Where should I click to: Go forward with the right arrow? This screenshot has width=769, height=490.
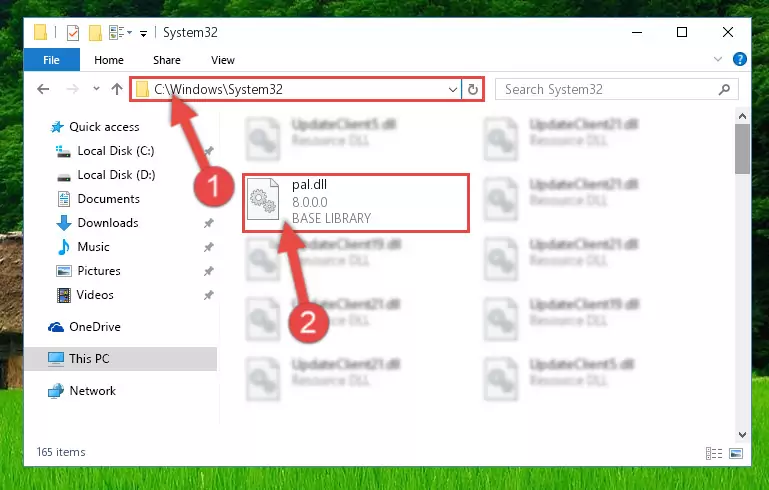point(72,89)
